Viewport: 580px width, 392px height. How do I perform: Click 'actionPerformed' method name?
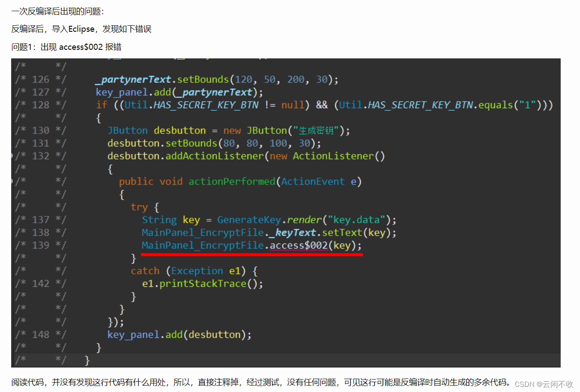[232, 182]
